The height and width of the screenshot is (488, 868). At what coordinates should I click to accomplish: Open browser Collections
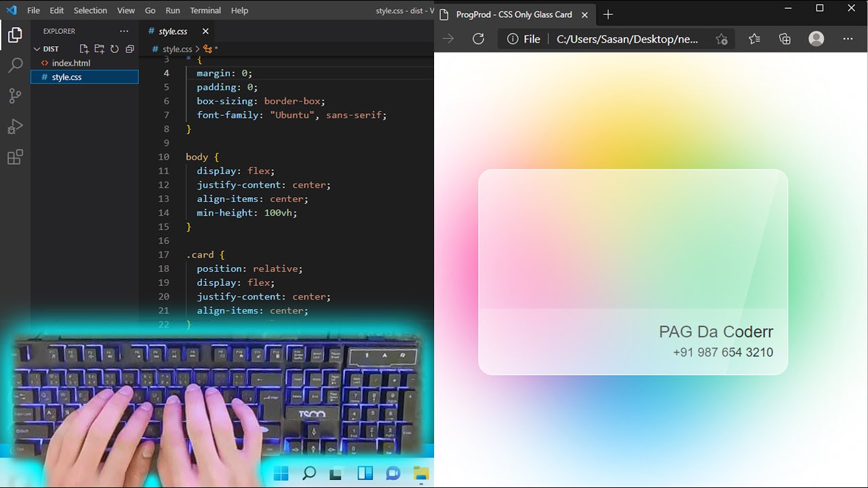[x=785, y=39]
